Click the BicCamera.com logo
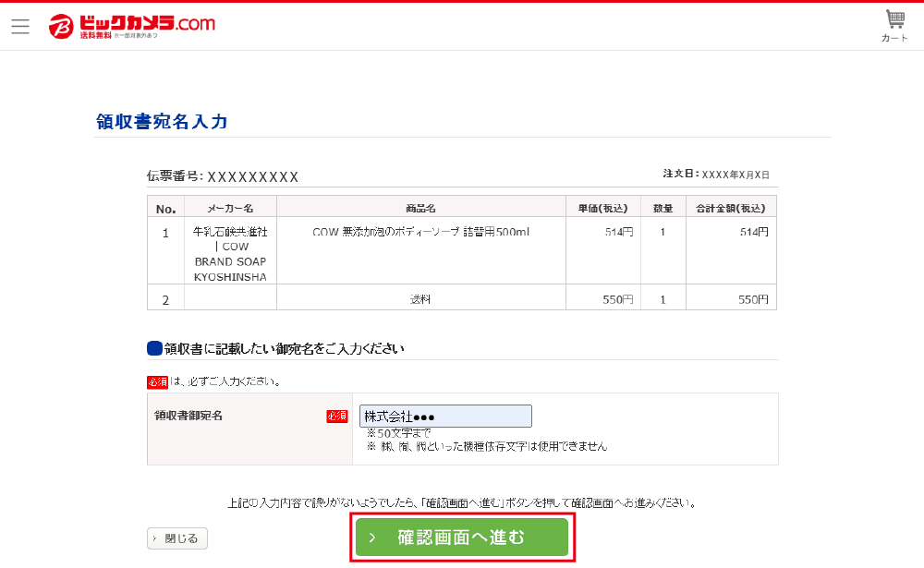This screenshot has width=924, height=568. [x=132, y=26]
